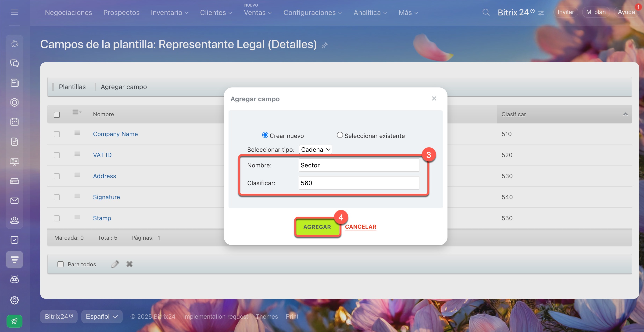Expand the Ventas menu
This screenshot has height=332, width=644.
click(x=258, y=13)
